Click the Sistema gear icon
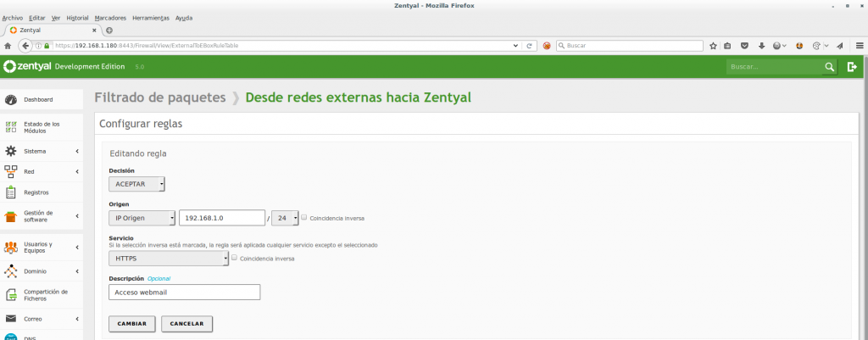The height and width of the screenshot is (340, 868). point(11,151)
